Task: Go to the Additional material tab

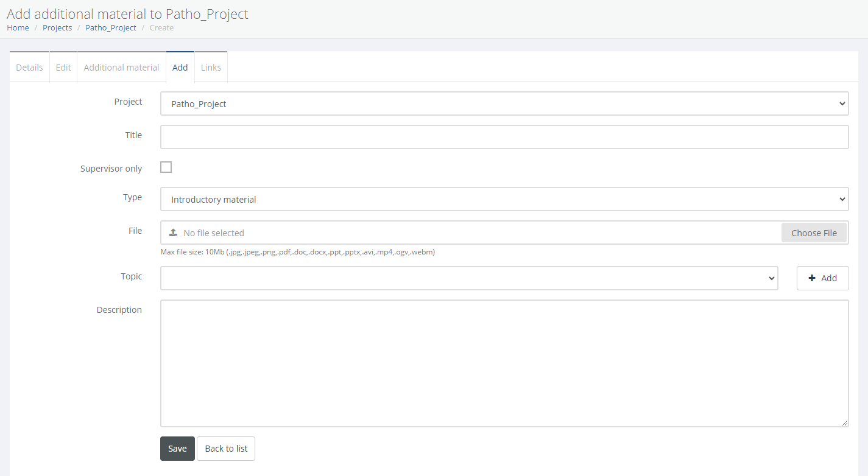Action: (x=121, y=68)
